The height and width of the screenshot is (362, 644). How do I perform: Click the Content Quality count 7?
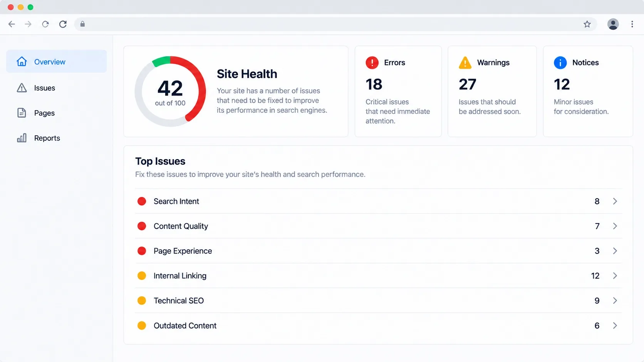click(x=597, y=226)
